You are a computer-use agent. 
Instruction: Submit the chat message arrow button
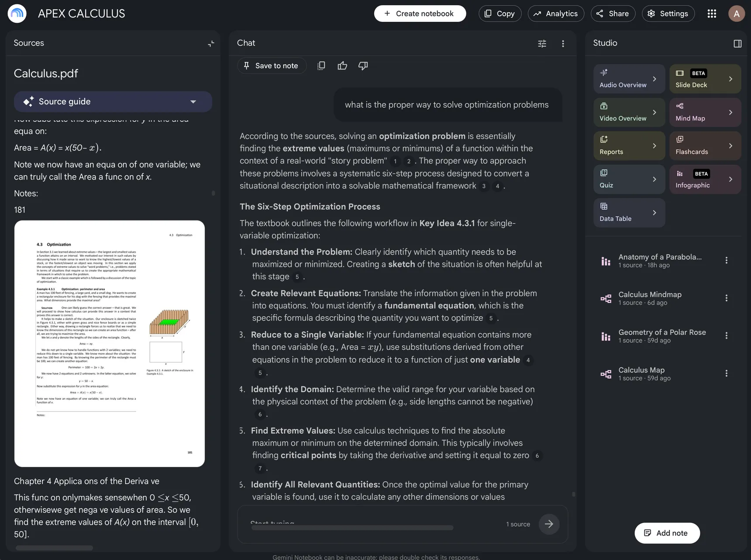click(549, 524)
